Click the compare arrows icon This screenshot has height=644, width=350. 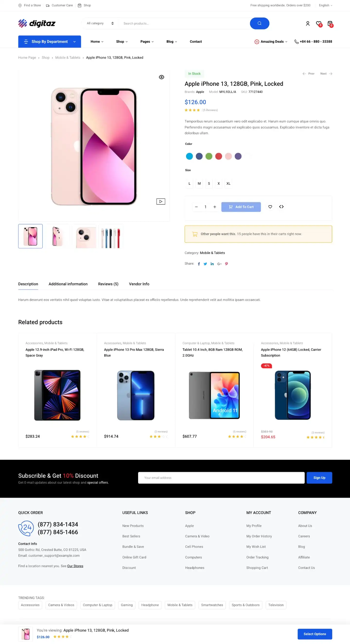point(281,207)
